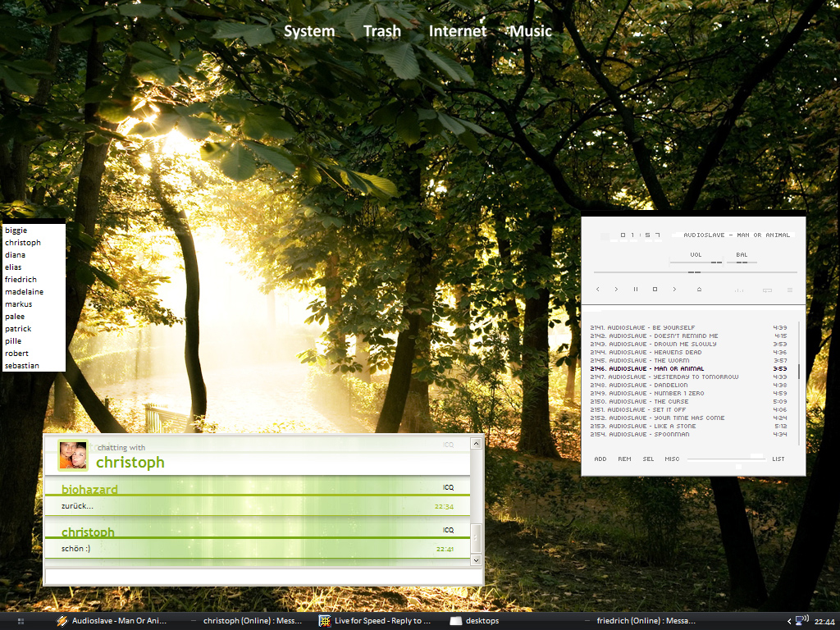
Task: Click the song seek bar in the player
Action: click(696, 272)
